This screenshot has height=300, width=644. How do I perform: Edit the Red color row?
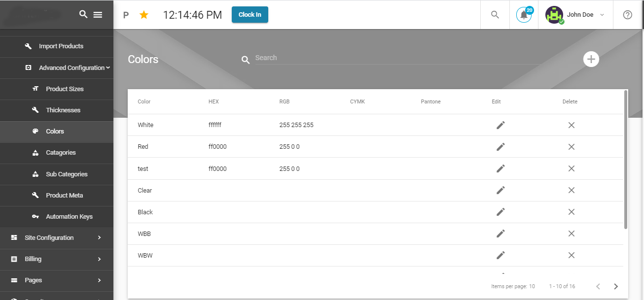coord(501,147)
